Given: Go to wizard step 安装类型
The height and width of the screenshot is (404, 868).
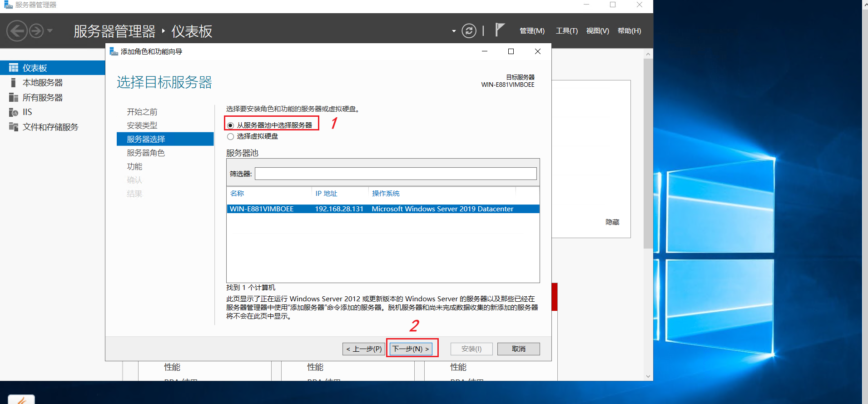Looking at the screenshot, I should (x=142, y=125).
